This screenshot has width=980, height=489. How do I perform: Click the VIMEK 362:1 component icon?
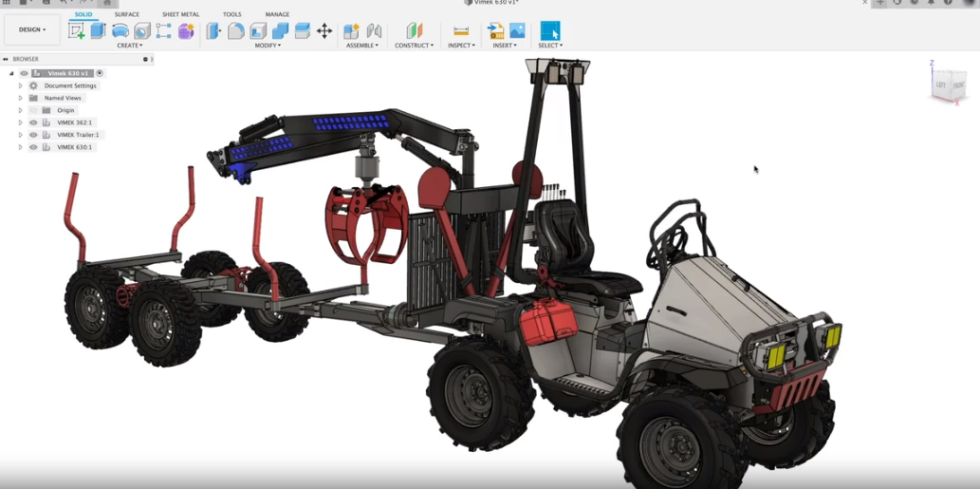tap(46, 122)
